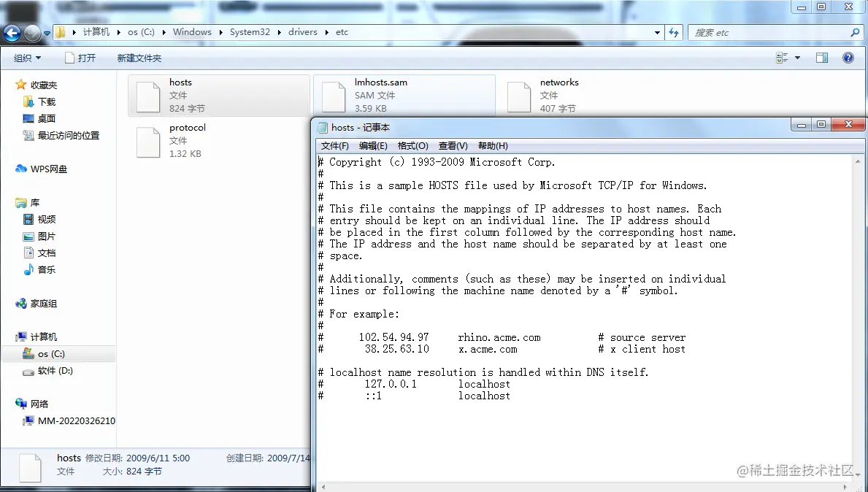Select the System32 breadcrumb in the address bar
The width and height of the screenshot is (868, 492).
(250, 32)
